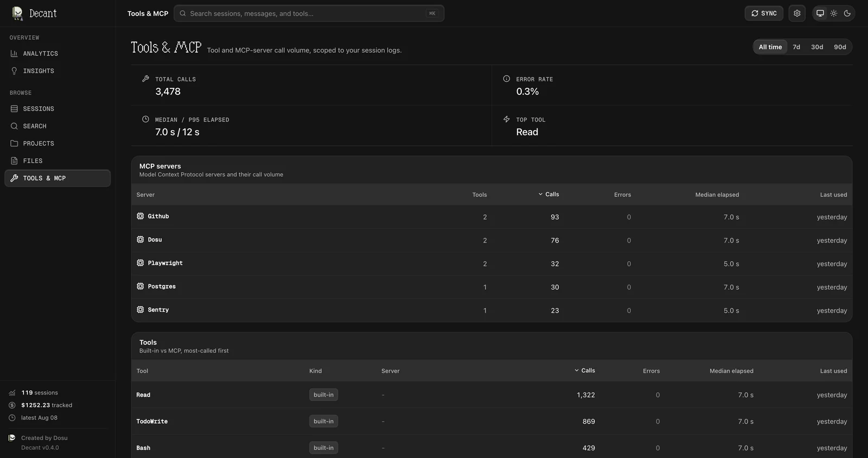This screenshot has width=868, height=458.
Task: Select the 7d time range
Action: pyautogui.click(x=796, y=47)
